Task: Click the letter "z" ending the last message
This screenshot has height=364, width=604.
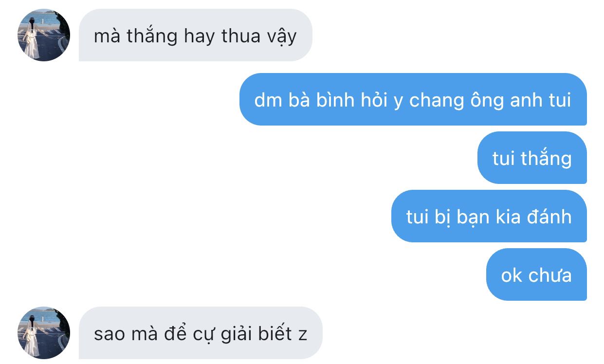Action: click(303, 336)
